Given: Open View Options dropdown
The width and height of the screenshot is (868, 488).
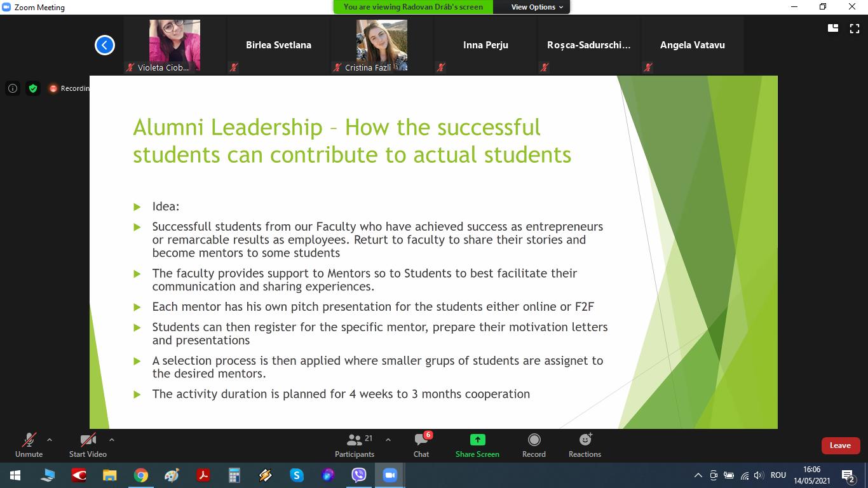Looking at the screenshot, I should [538, 7].
